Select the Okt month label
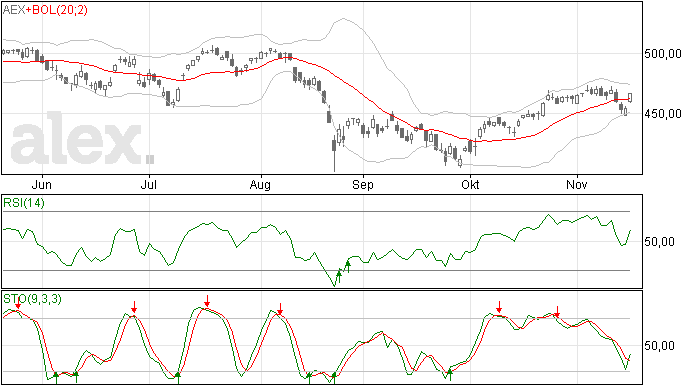 470,184
